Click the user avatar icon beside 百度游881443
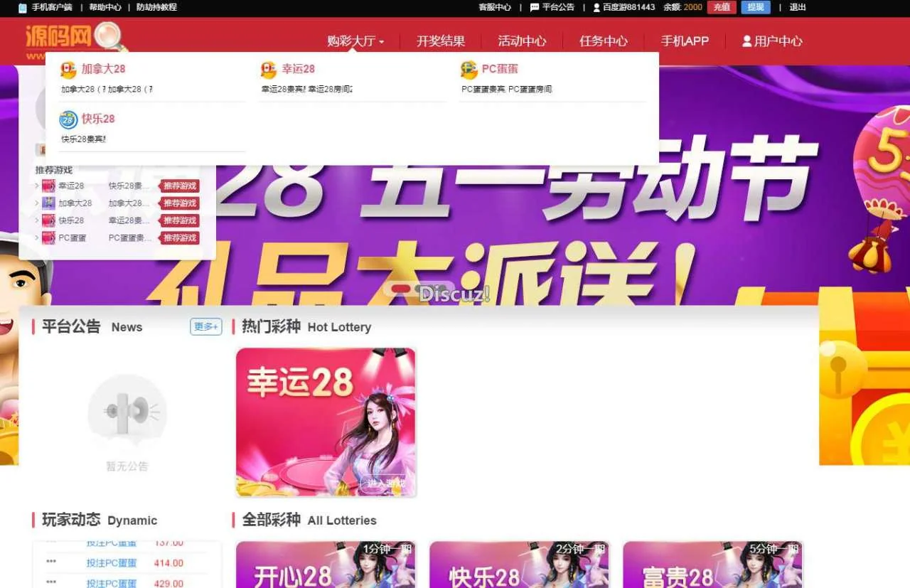This screenshot has width=910, height=588. coord(596,8)
